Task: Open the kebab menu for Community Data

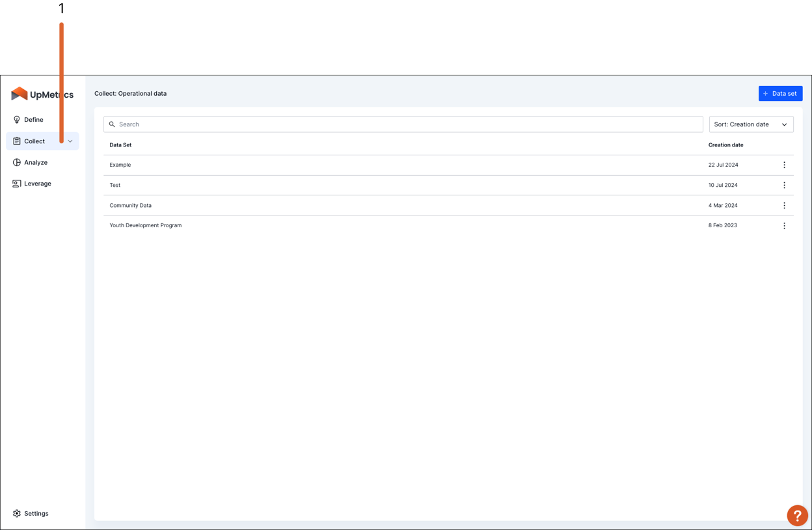Action: tap(784, 205)
